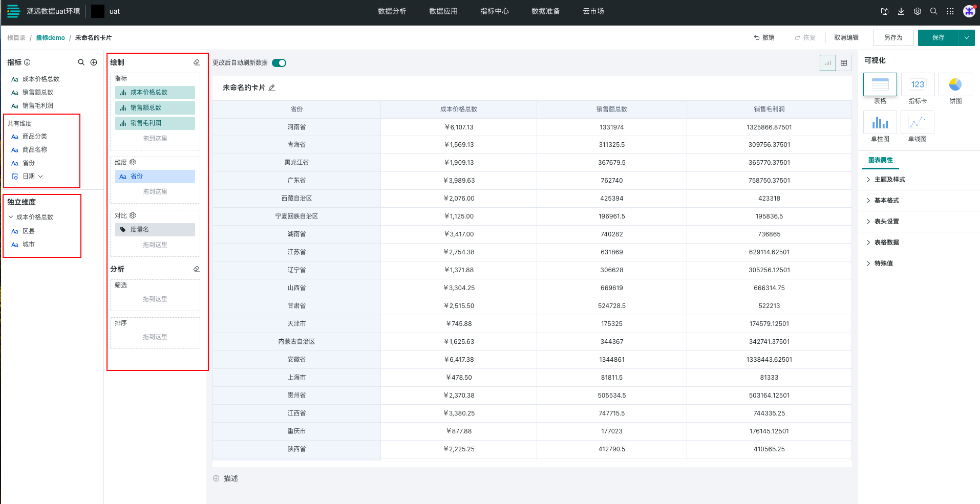Open the 维度 settings gear icon
The width and height of the screenshot is (980, 504).
(x=133, y=162)
